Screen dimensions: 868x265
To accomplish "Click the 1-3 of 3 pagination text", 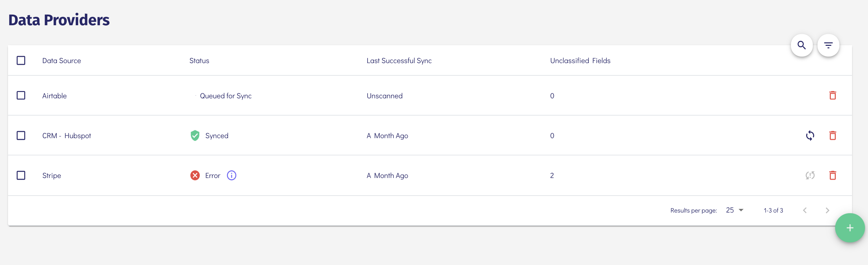I will (773, 211).
